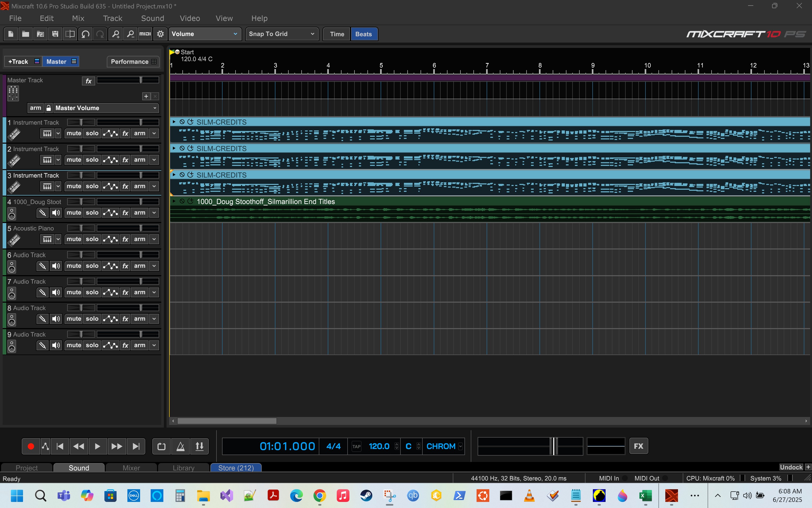Click the master FX button in transport

[x=639, y=446]
